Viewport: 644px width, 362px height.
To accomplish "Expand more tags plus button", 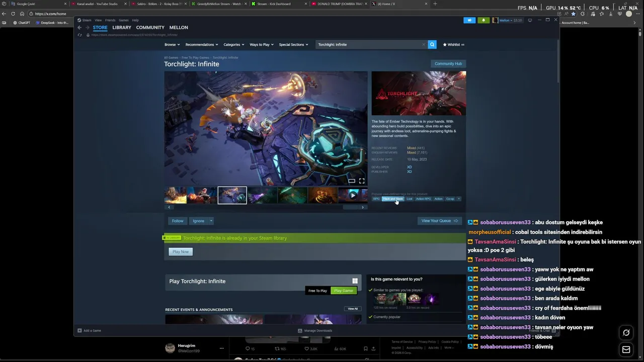I will click(x=459, y=199).
